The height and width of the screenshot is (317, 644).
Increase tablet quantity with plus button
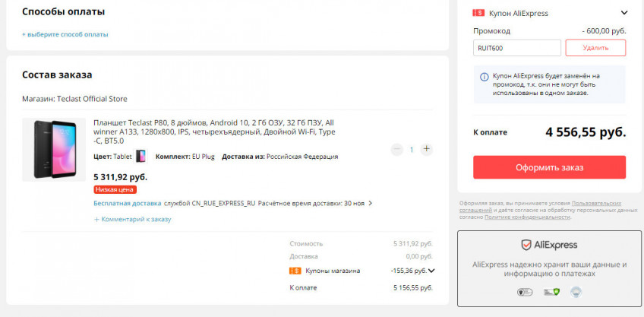tap(426, 149)
